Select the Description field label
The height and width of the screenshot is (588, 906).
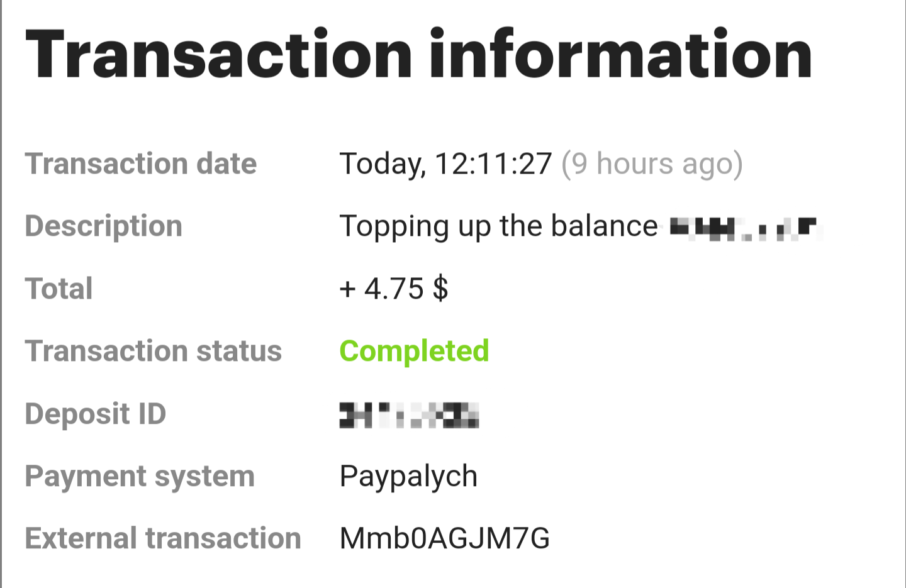click(x=104, y=226)
